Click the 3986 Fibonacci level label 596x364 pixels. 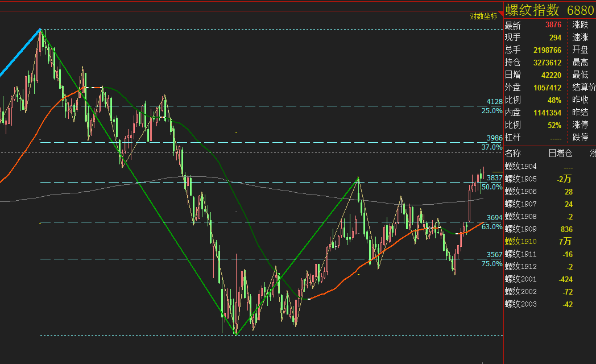(x=495, y=138)
